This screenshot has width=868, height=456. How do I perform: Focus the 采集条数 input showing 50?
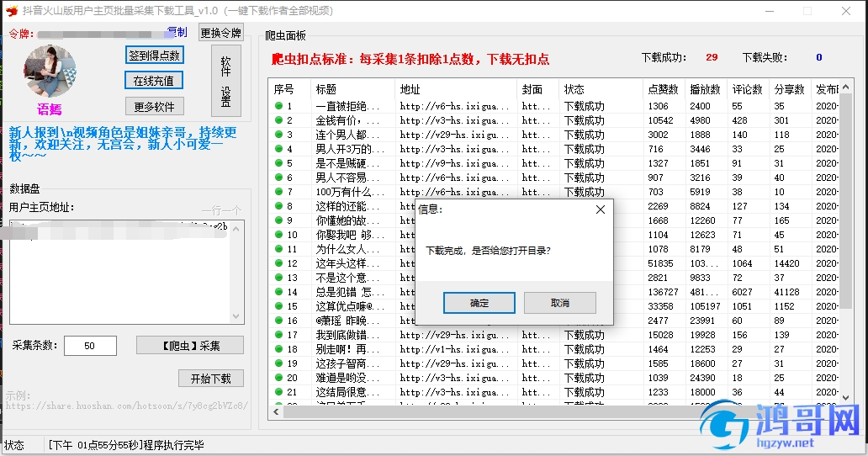click(x=90, y=346)
